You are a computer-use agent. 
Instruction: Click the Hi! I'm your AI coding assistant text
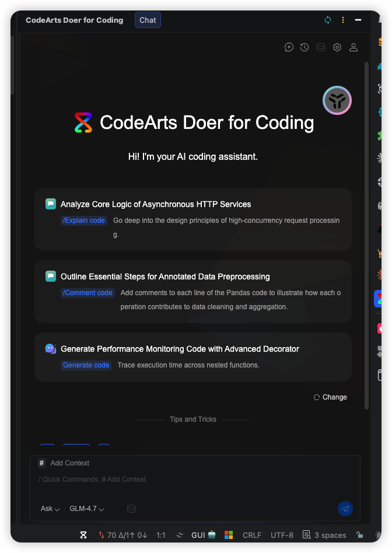coord(193,156)
